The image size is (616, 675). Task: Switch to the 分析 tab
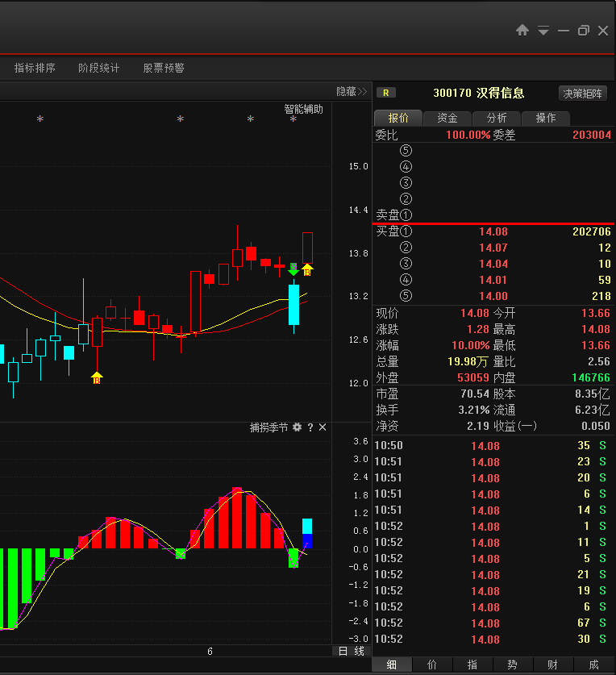pos(497,119)
